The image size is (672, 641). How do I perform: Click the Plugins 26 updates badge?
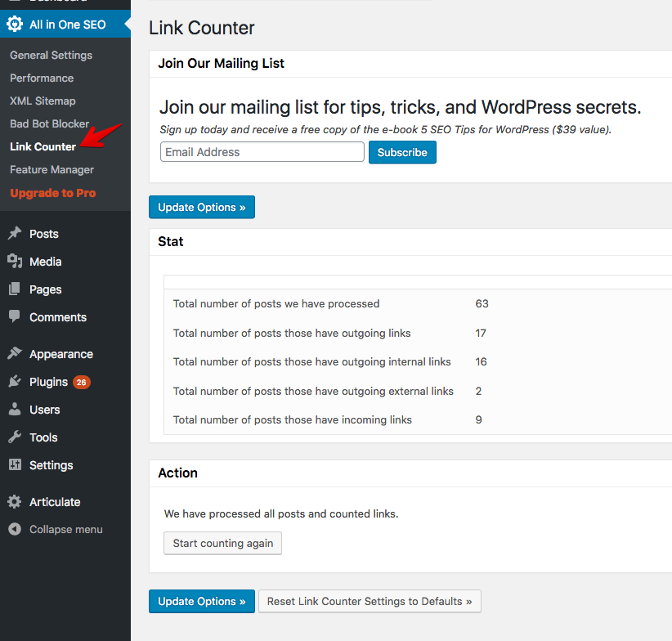[x=82, y=382]
